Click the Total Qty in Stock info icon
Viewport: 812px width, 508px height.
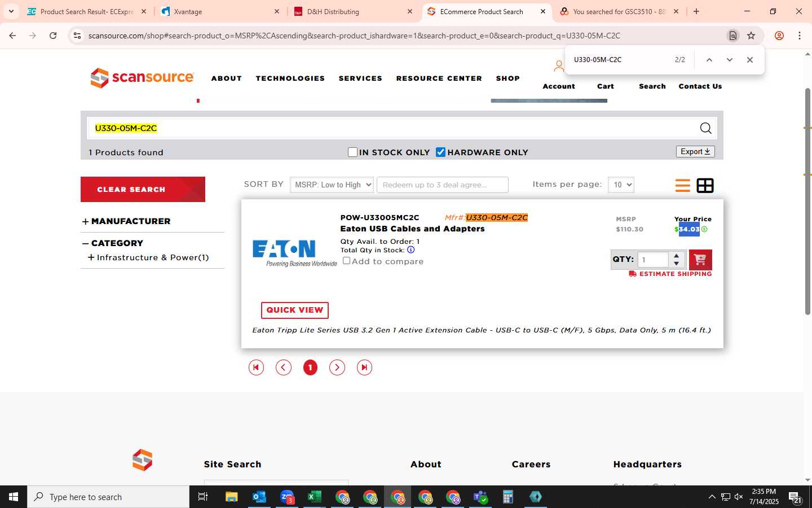(411, 249)
